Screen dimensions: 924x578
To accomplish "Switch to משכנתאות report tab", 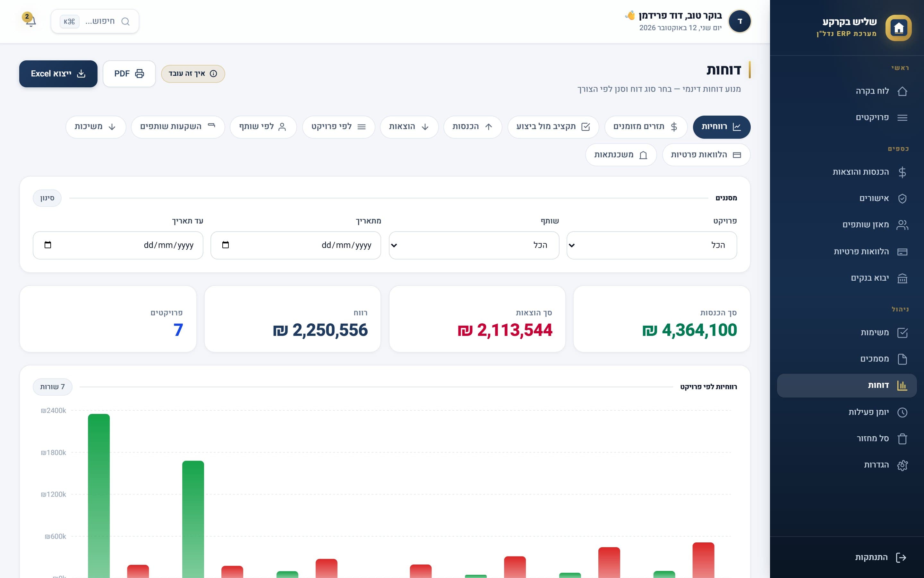I will 620,155.
